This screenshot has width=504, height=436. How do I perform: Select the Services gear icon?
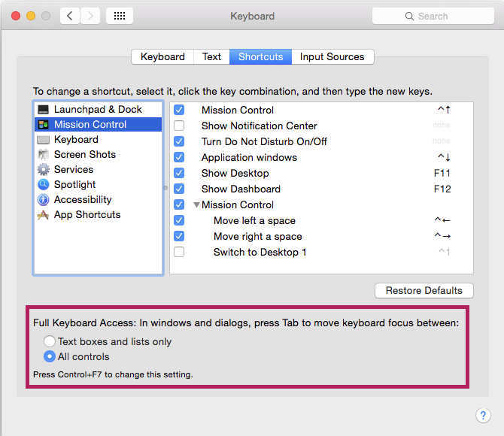(43, 170)
